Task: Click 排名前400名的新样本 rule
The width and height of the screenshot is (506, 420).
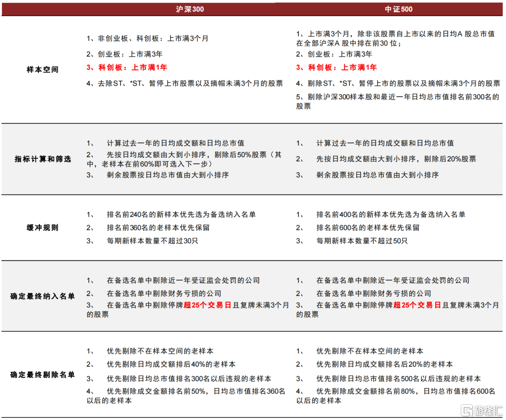Action: pos(381,214)
